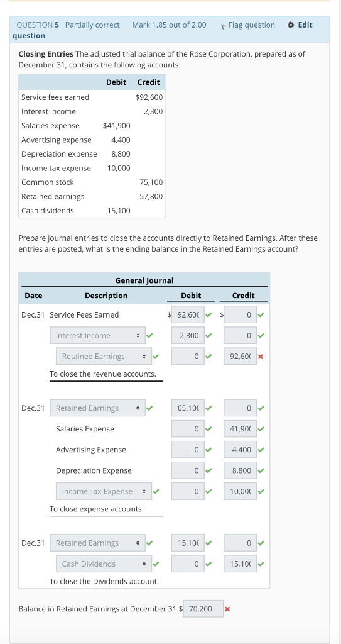Click the green check next to the 2,300 debit
The image size is (341, 644).
pos(209,336)
